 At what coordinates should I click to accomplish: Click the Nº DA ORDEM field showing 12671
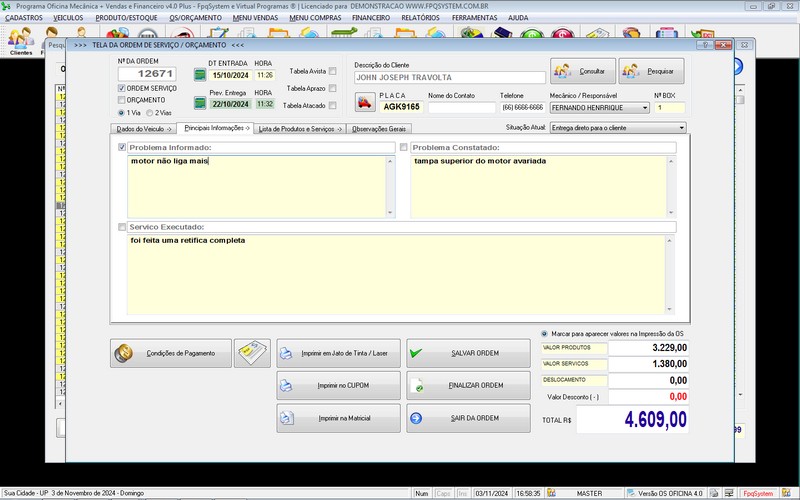tap(147, 74)
